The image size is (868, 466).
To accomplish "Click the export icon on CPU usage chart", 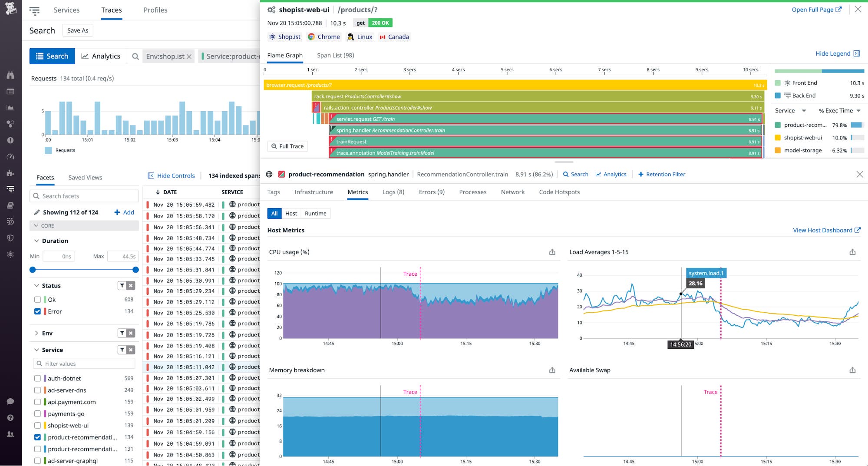I will click(x=552, y=251).
